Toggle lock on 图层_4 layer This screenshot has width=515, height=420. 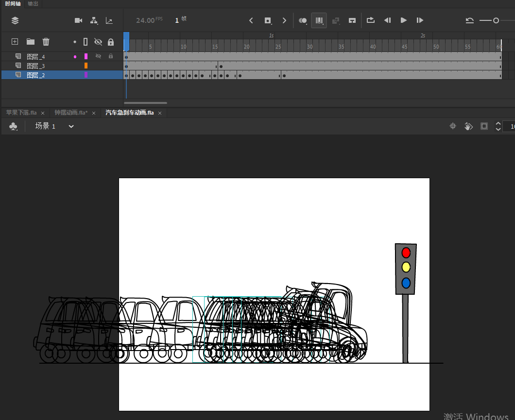coord(111,57)
